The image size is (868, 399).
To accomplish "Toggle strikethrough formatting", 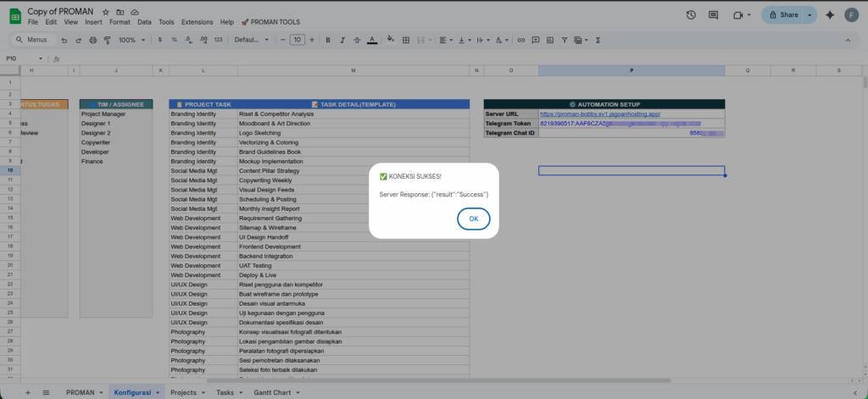I will (x=357, y=40).
